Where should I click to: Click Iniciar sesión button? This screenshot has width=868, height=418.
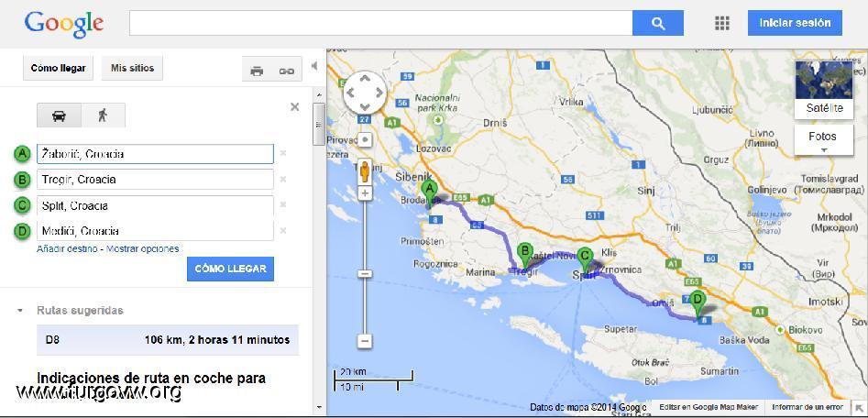click(x=795, y=23)
